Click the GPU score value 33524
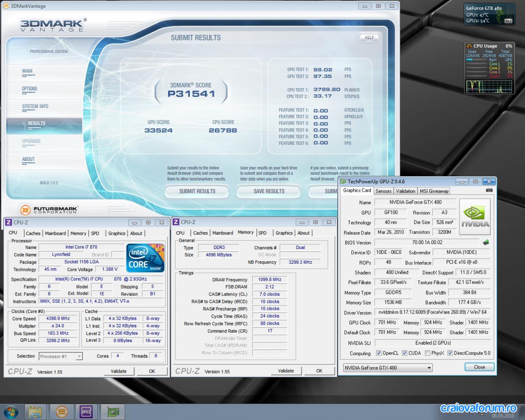The height and width of the screenshot is (420, 525). point(159,130)
